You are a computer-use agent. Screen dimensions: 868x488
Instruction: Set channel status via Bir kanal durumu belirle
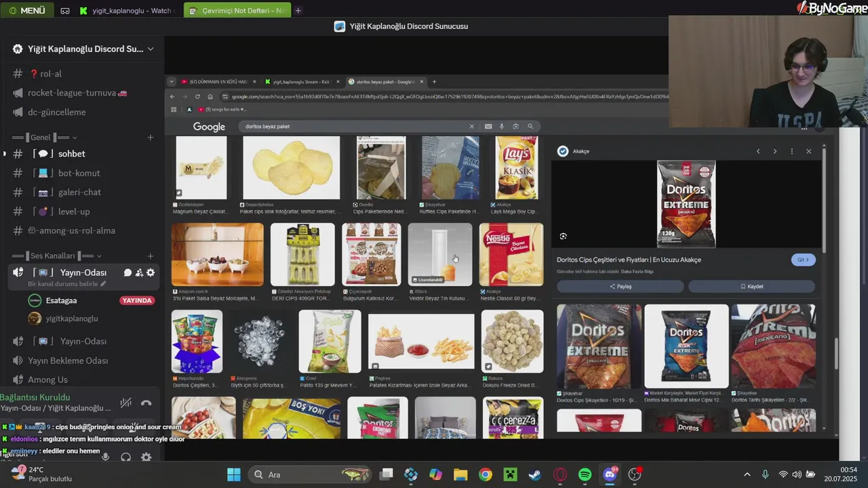(x=67, y=284)
